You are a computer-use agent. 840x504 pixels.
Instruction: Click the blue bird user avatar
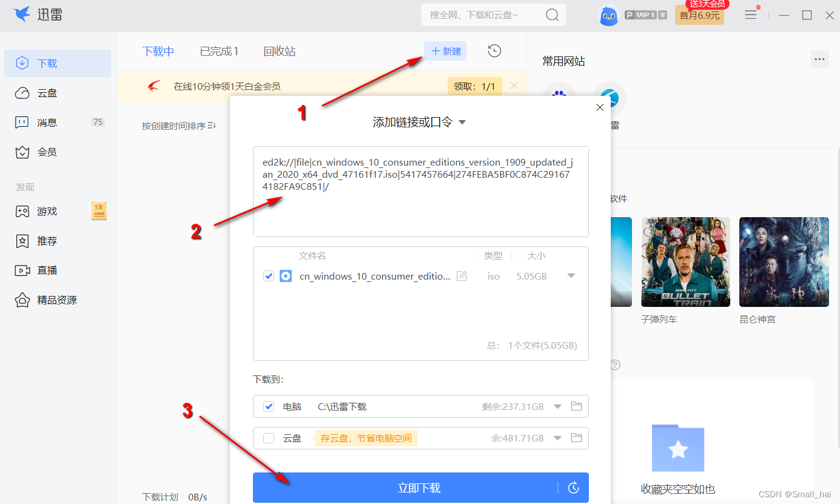click(609, 15)
